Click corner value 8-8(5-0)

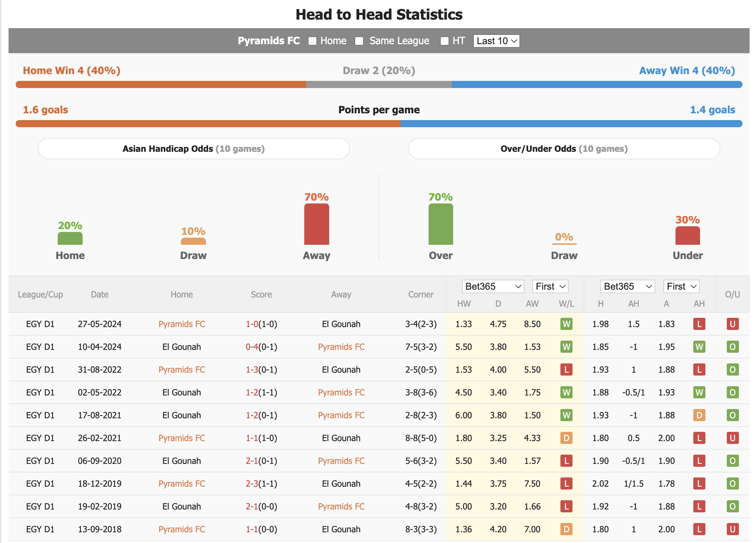(x=421, y=438)
